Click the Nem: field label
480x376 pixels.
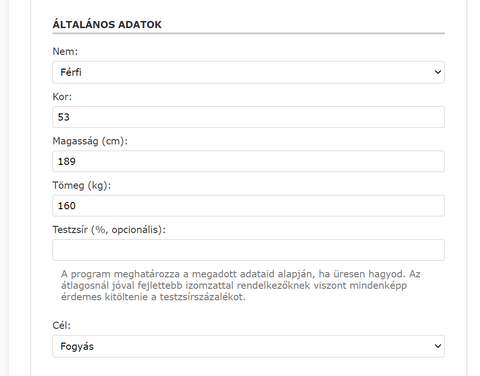(x=65, y=51)
